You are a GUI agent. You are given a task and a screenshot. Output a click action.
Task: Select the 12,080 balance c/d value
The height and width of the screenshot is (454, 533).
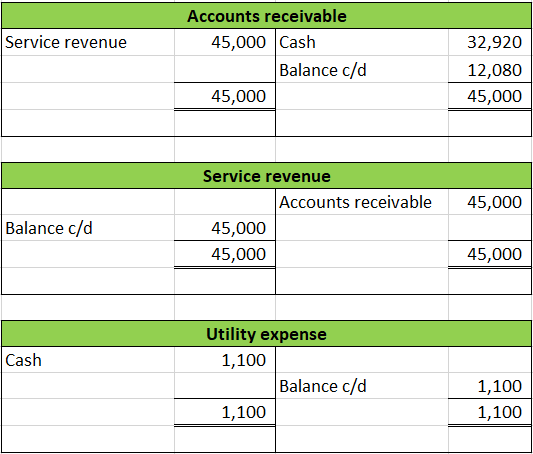pyautogui.click(x=495, y=70)
